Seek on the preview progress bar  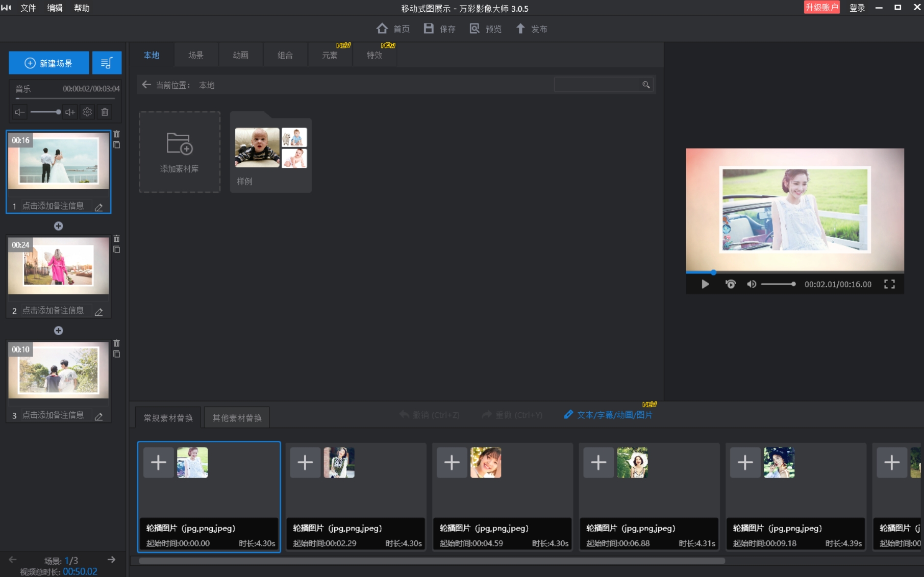[x=795, y=272]
